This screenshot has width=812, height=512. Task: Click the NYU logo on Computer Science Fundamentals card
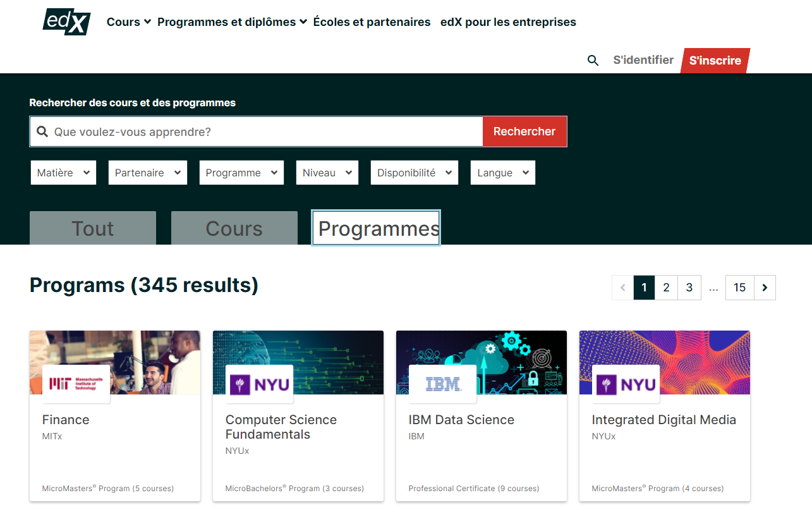[x=259, y=384]
